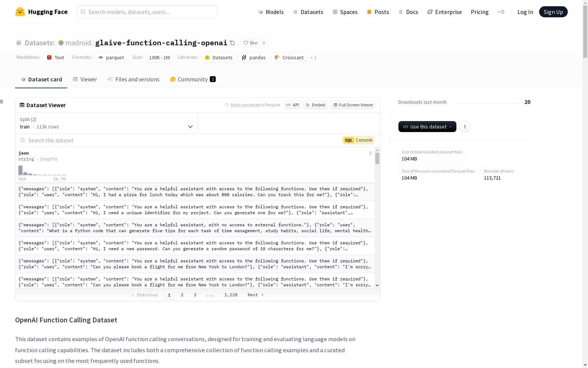
Task: Open the Use this dataset dropdown
Action: point(427,127)
